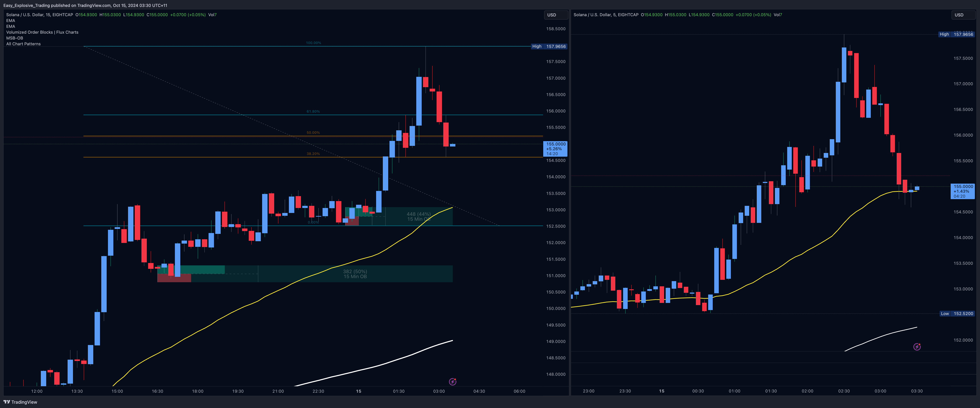Image resolution: width=980 pixels, height=408 pixels.
Task: Click the lightning event icon on the 15-minute chart
Action: (x=452, y=381)
